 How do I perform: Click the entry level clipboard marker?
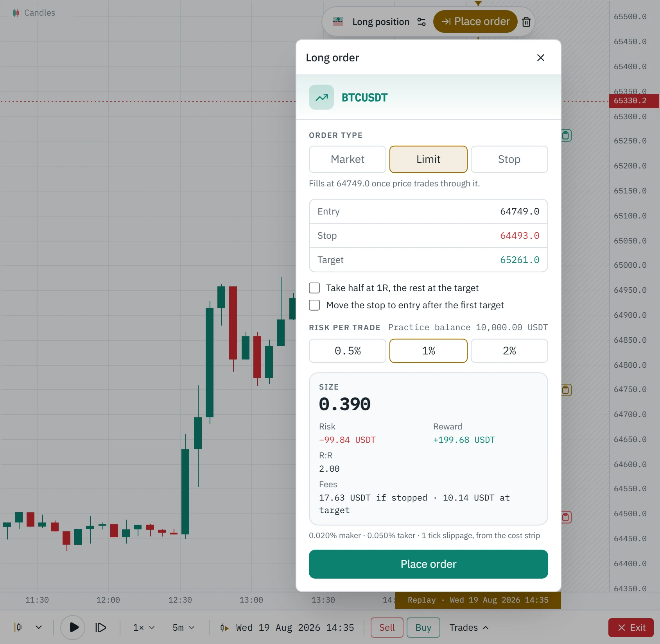click(x=566, y=390)
